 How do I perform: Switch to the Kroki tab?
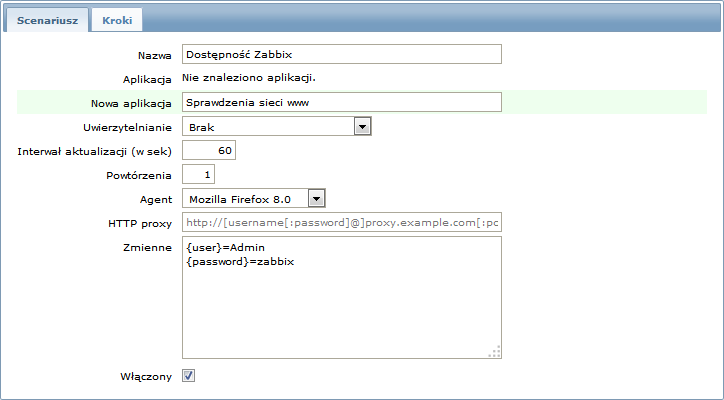(117, 20)
